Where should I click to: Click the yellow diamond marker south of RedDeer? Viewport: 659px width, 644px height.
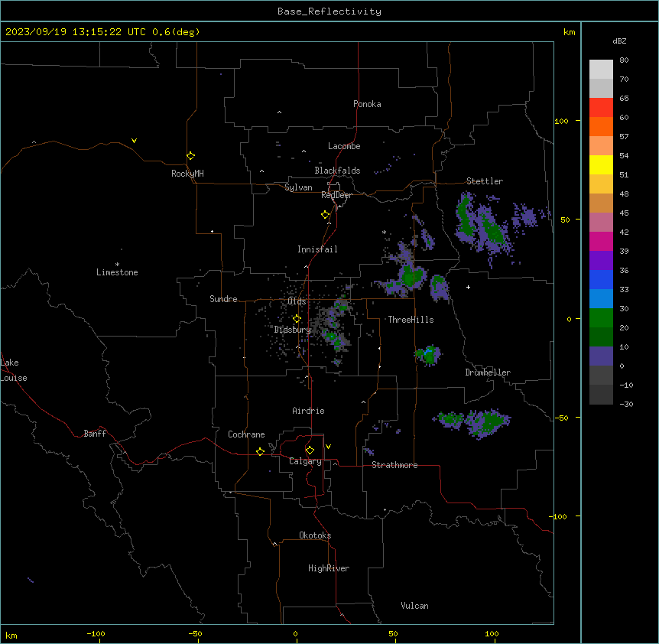point(325,215)
